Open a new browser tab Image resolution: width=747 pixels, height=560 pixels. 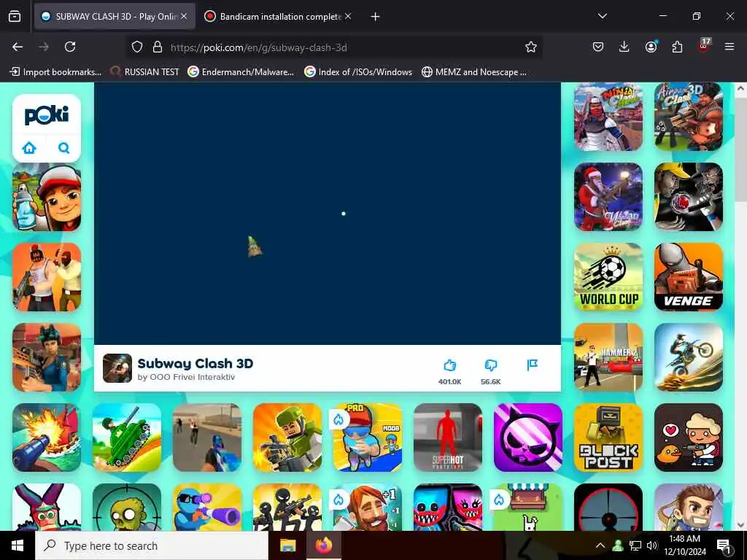[x=376, y=17]
